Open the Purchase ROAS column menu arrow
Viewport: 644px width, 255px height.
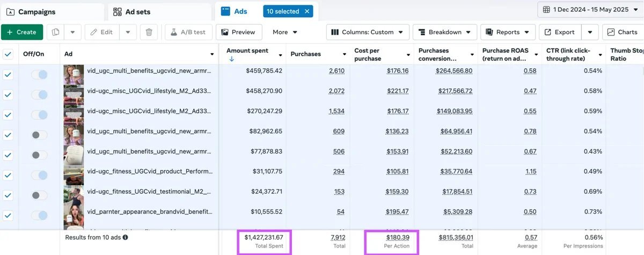tap(536, 55)
